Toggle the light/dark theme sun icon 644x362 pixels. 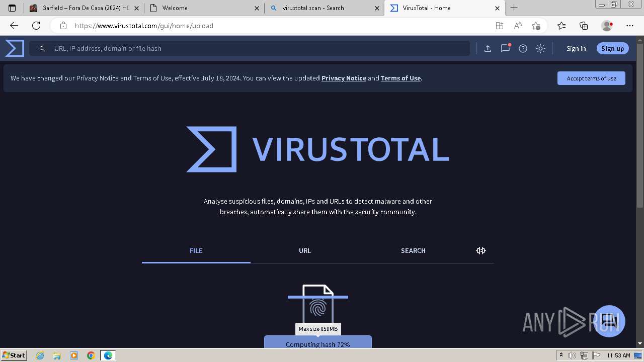540,48
